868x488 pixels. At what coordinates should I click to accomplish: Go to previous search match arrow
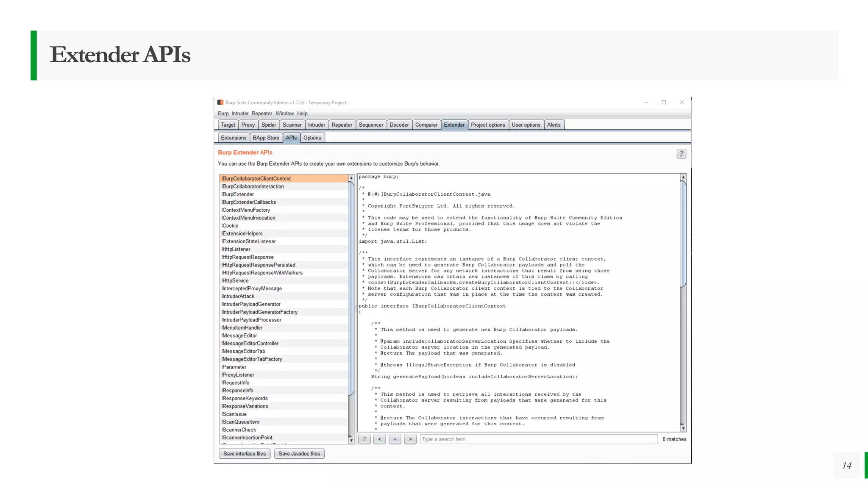pyautogui.click(x=380, y=439)
